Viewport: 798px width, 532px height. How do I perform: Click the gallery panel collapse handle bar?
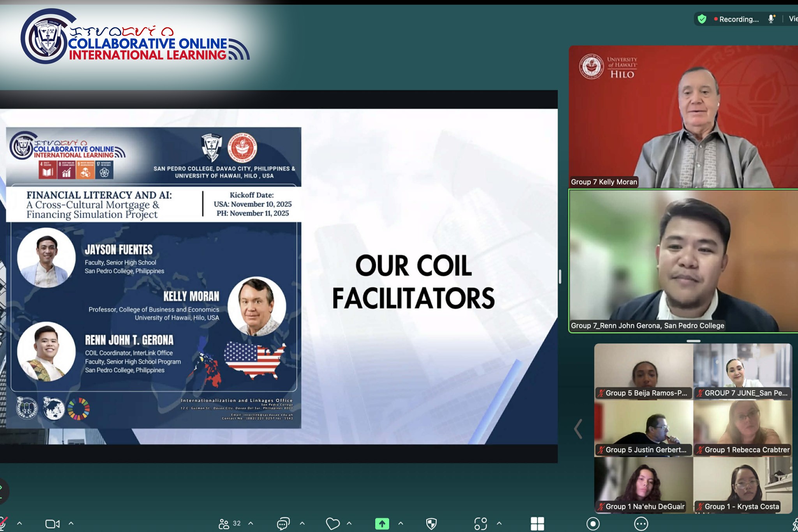click(x=693, y=341)
